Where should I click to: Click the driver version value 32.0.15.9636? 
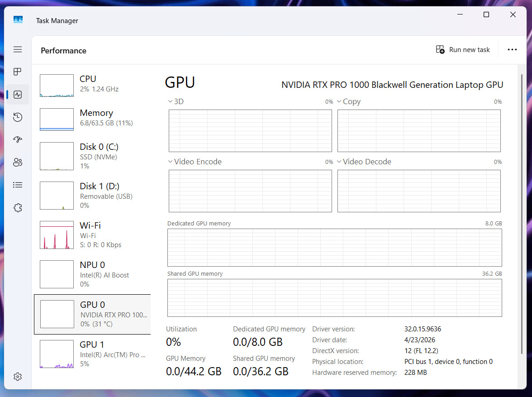click(423, 329)
